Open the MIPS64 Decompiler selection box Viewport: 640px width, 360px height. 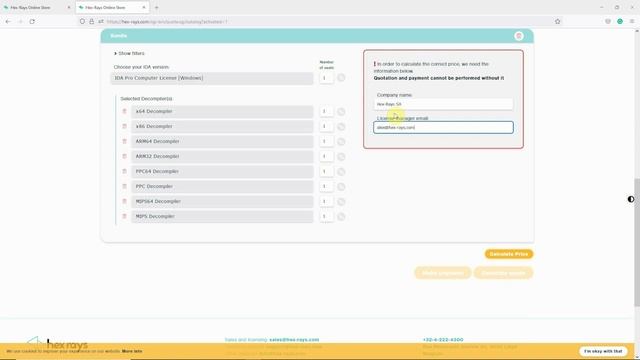pos(222,202)
